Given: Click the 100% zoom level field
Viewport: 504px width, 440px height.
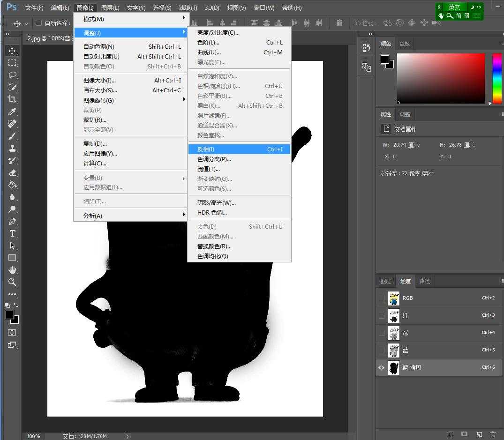Looking at the screenshot, I should pos(33,436).
